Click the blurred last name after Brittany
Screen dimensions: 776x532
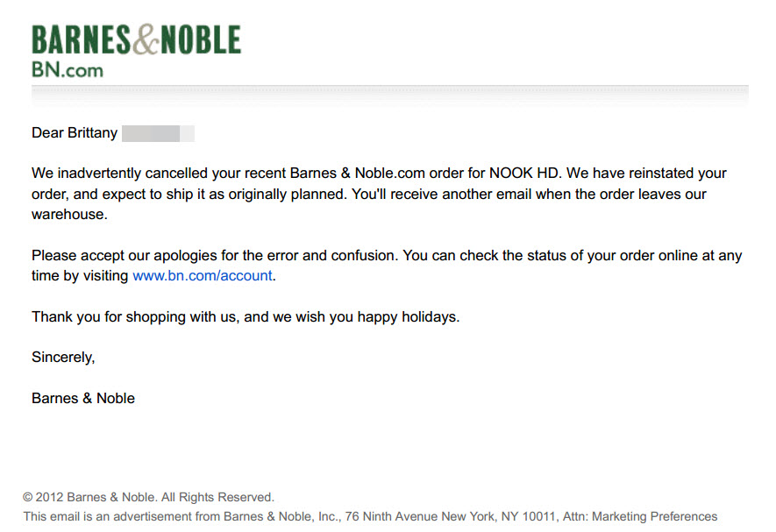158,133
